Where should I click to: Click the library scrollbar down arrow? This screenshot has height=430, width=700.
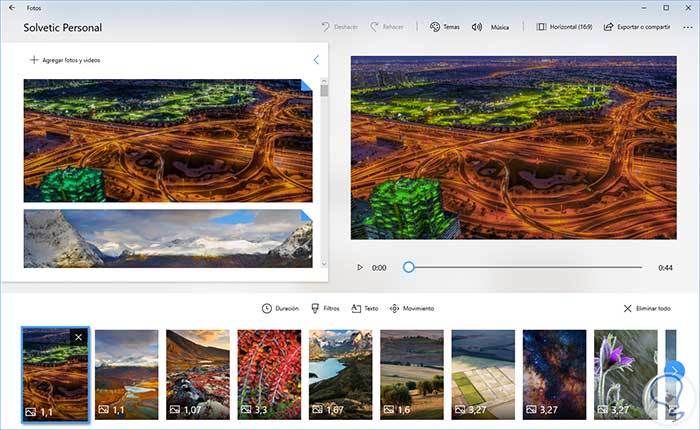click(324, 264)
